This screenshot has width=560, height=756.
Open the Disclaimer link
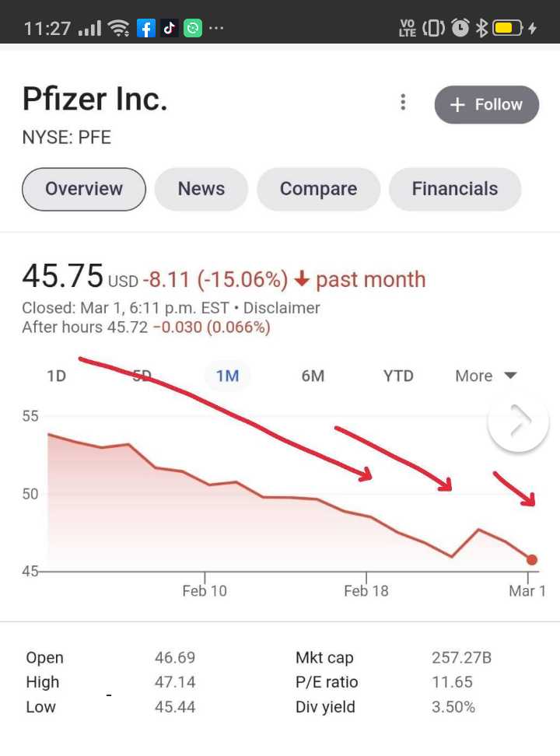coord(282,307)
